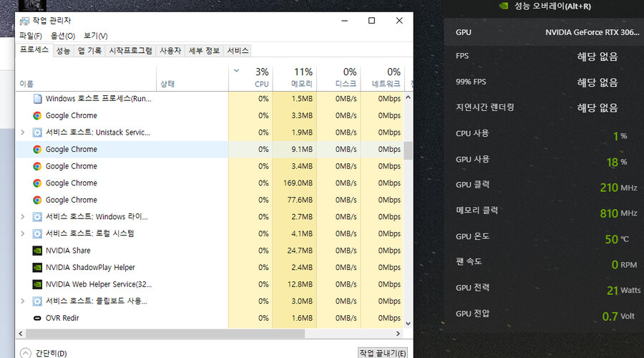Select the Windows 호스트 프로세스(Run... row

point(210,99)
